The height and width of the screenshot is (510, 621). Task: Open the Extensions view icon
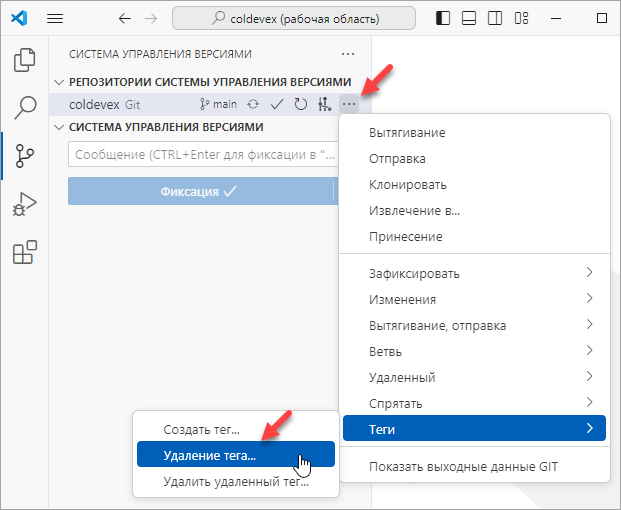[24, 253]
